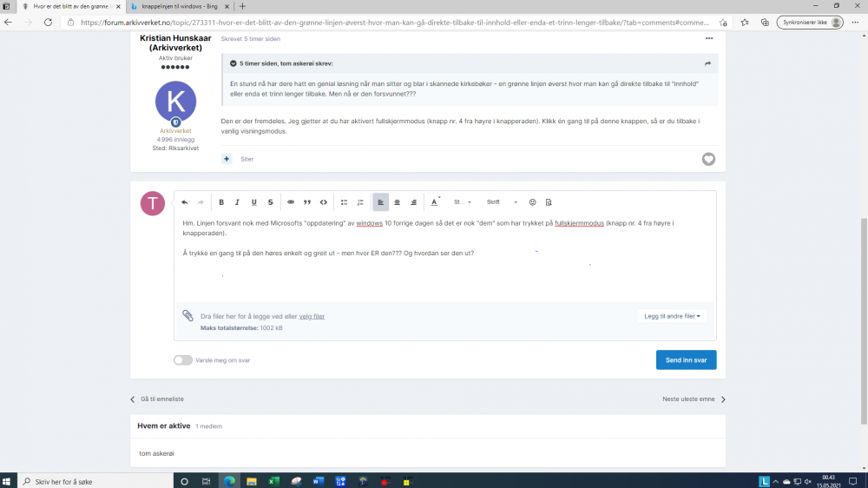Image resolution: width=868 pixels, height=488 pixels.
Task: Insert a link via chain icon
Action: pyautogui.click(x=291, y=202)
